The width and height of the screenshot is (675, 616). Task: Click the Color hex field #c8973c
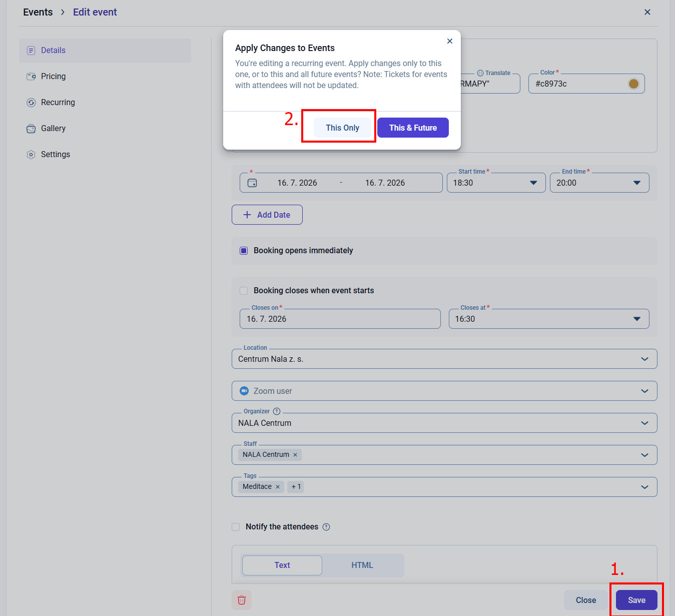click(586, 84)
